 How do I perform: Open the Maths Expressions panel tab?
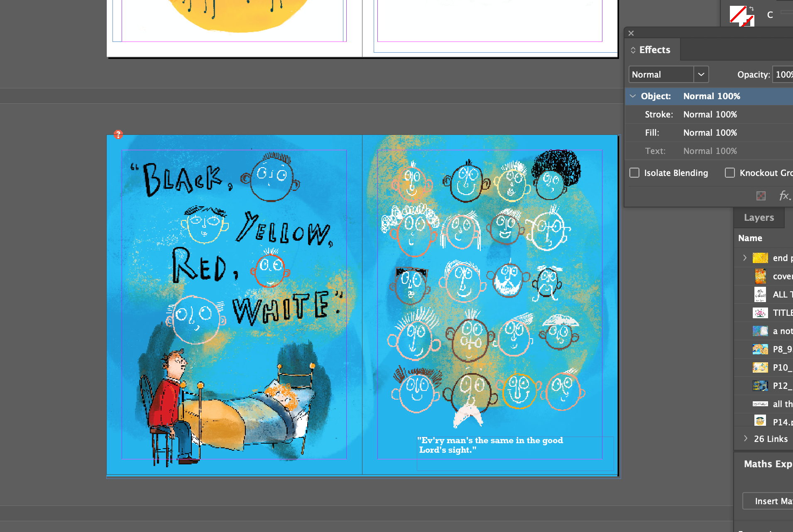tap(768, 464)
